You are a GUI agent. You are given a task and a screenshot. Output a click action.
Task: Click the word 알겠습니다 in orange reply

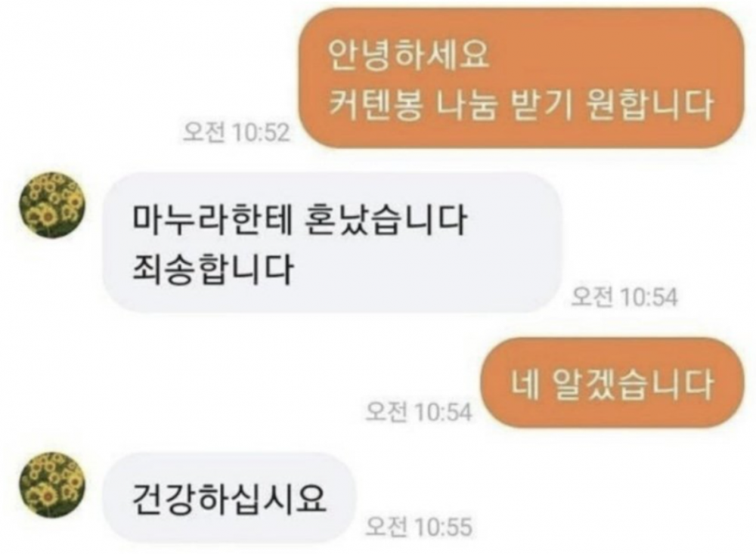coord(631,384)
